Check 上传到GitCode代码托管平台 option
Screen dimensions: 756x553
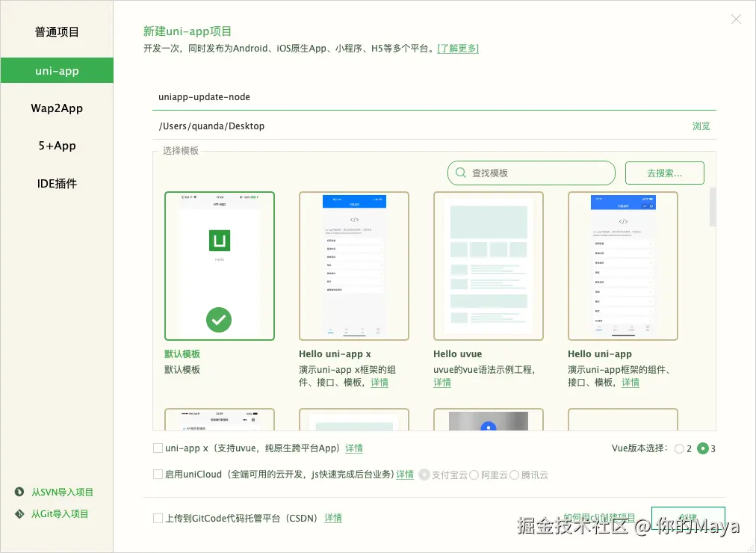point(158,519)
